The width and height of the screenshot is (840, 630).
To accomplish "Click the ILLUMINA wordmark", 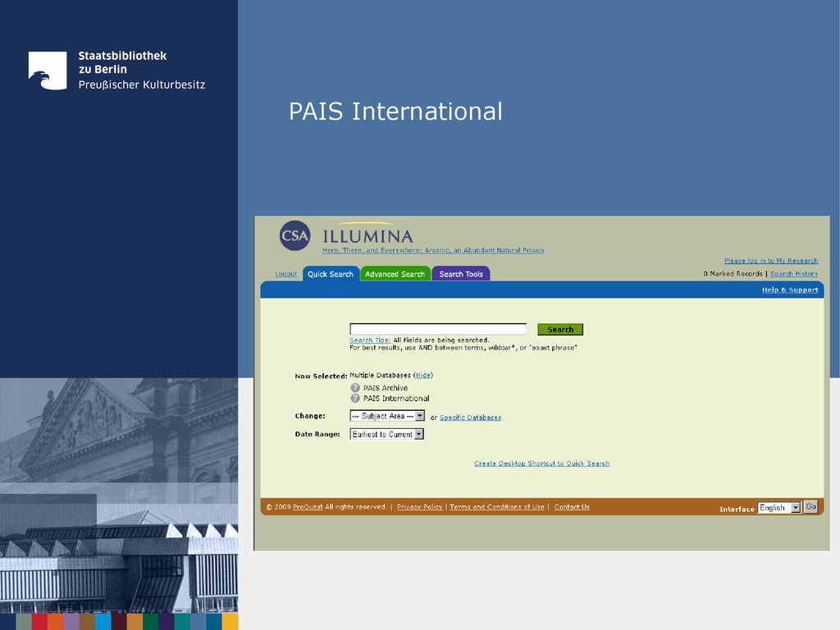I will pyautogui.click(x=367, y=236).
